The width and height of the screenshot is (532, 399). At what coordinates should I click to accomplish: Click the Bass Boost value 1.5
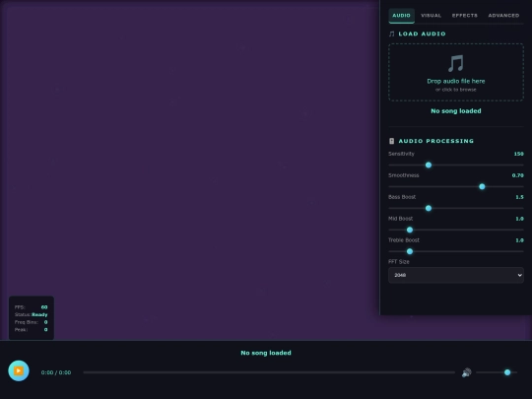519,197
